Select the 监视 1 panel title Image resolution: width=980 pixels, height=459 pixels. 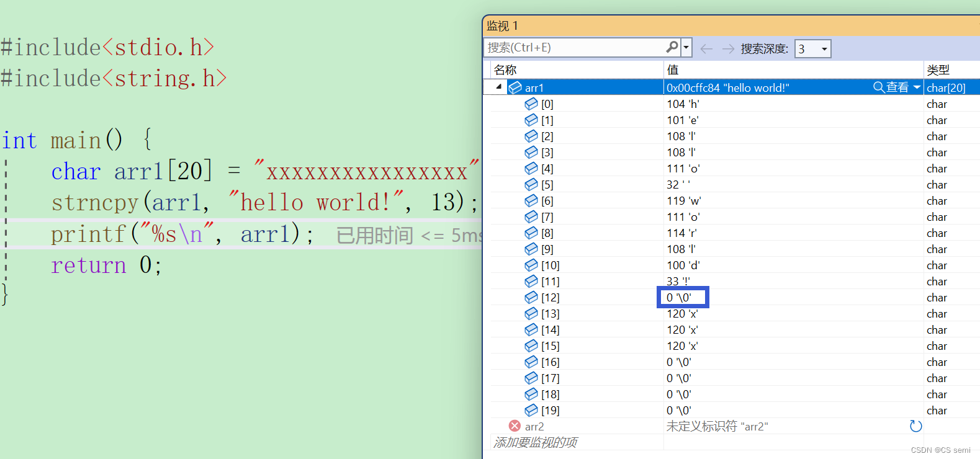click(502, 25)
